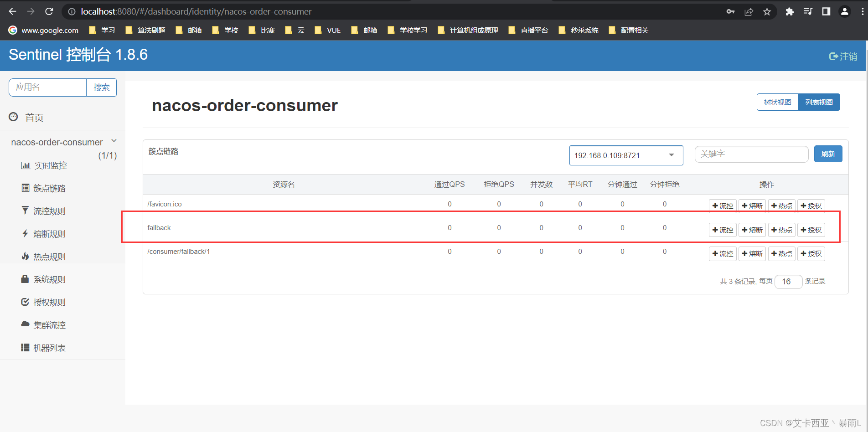Viewport: 868px width, 432px height.
Task: Open the saved password key icon
Action: 730,12
